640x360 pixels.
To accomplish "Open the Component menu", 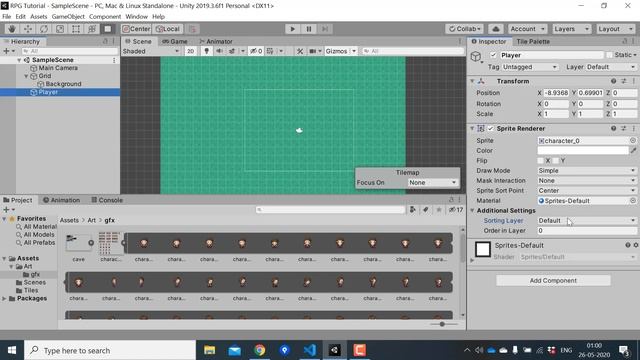I will point(105,17).
